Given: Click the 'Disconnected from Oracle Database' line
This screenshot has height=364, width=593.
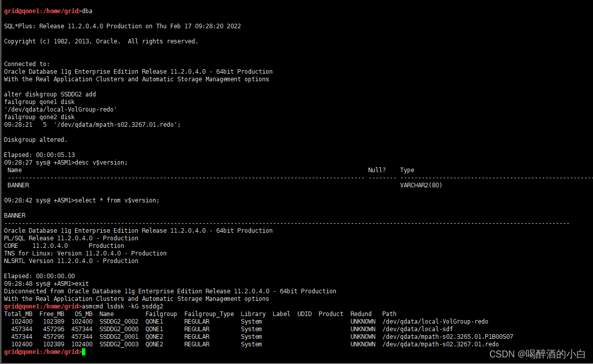Looking at the screenshot, I should (170, 291).
